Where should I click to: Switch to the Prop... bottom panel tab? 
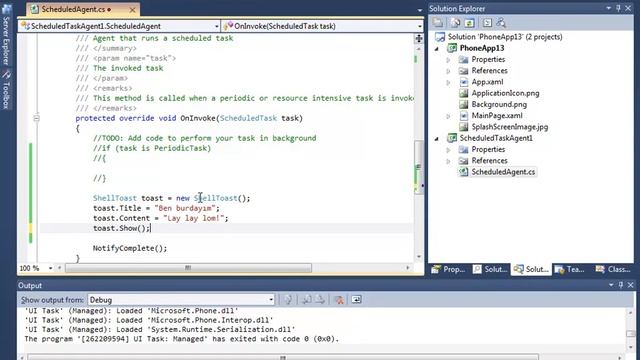pyautogui.click(x=449, y=269)
